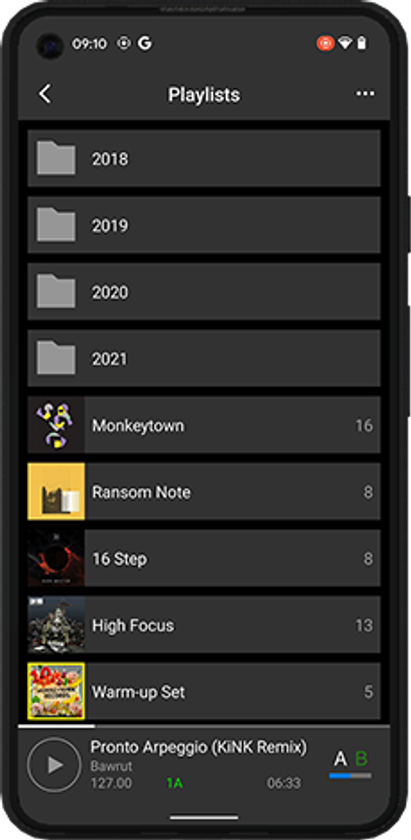Open the 2021 folder icon
Screen dimensions: 411x840
pyautogui.click(x=56, y=357)
